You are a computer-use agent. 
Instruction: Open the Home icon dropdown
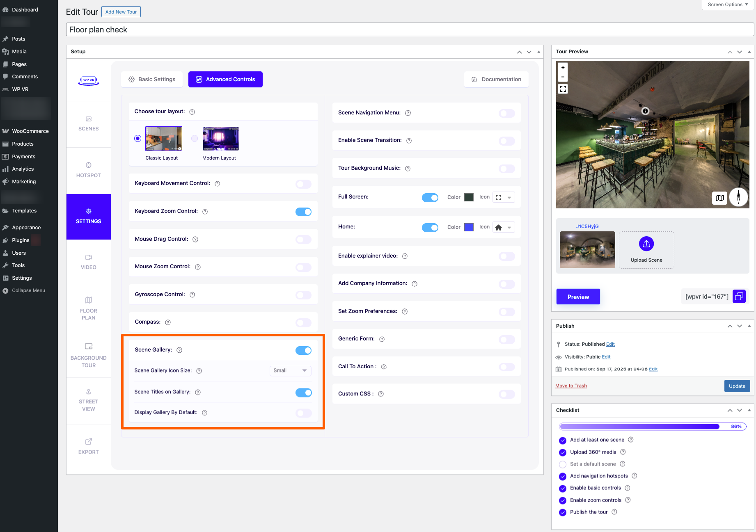[x=504, y=228]
